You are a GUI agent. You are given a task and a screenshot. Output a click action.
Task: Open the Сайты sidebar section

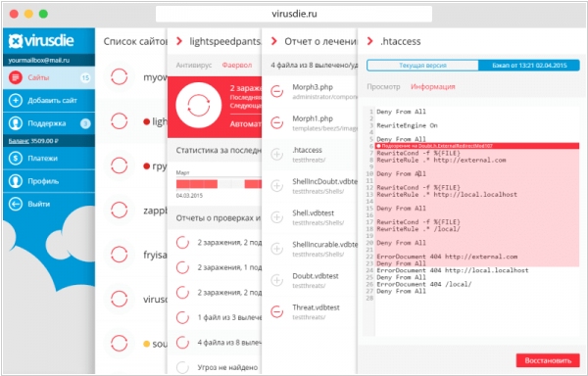point(49,78)
